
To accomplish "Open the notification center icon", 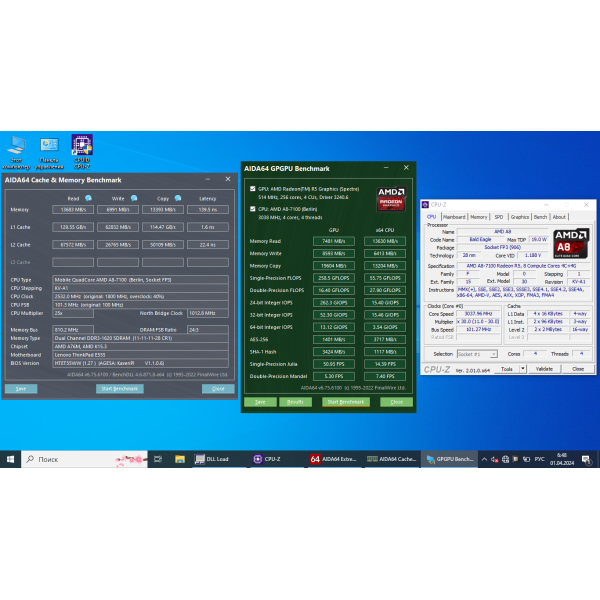I will tap(586, 459).
